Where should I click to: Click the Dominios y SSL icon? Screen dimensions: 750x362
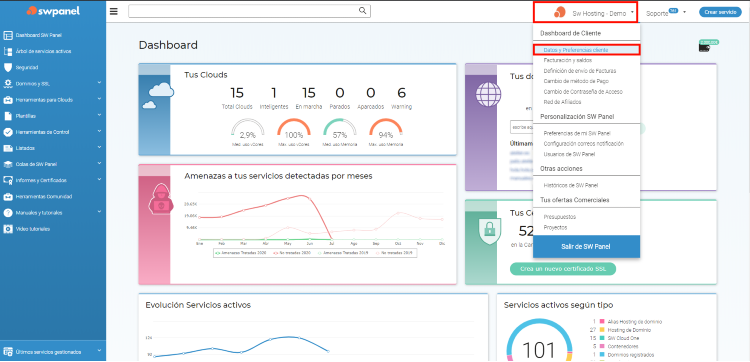[x=8, y=84]
